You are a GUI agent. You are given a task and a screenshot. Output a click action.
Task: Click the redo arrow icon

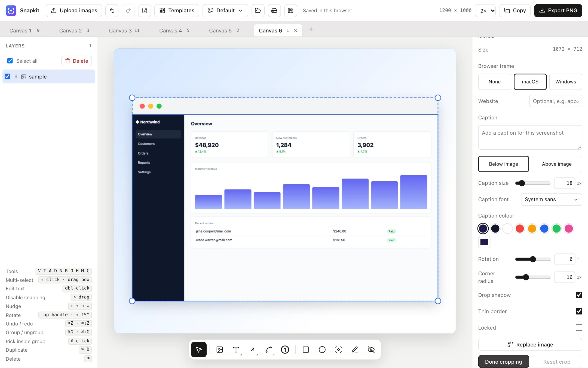pyautogui.click(x=128, y=10)
